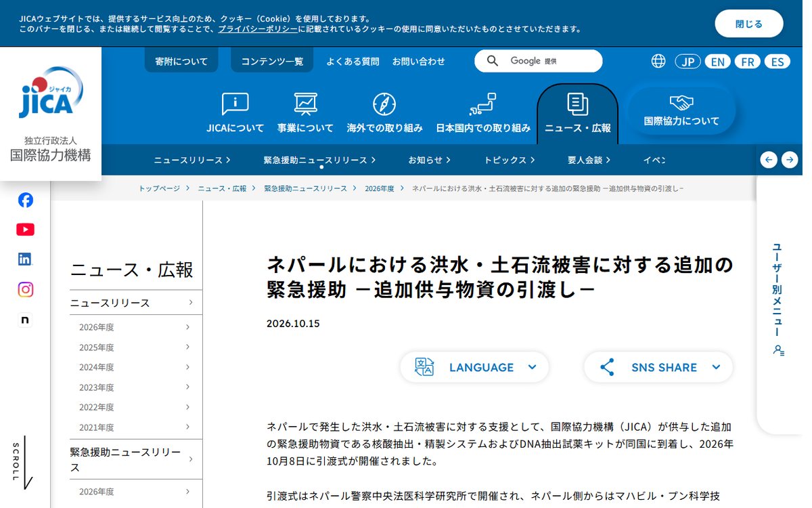This screenshot has width=812, height=508.
Task: Click the ニュース・広報 document icon
Action: point(577,104)
